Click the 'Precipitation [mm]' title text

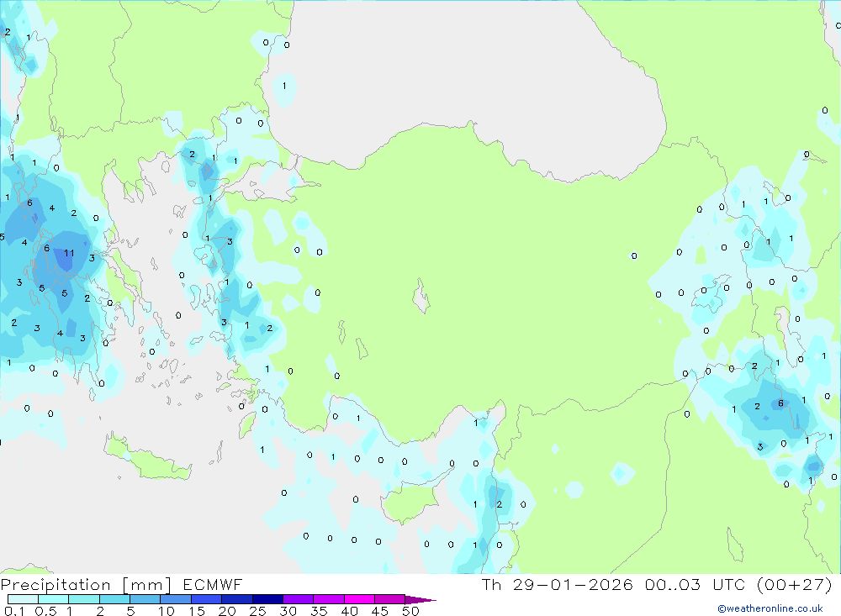coord(86,584)
